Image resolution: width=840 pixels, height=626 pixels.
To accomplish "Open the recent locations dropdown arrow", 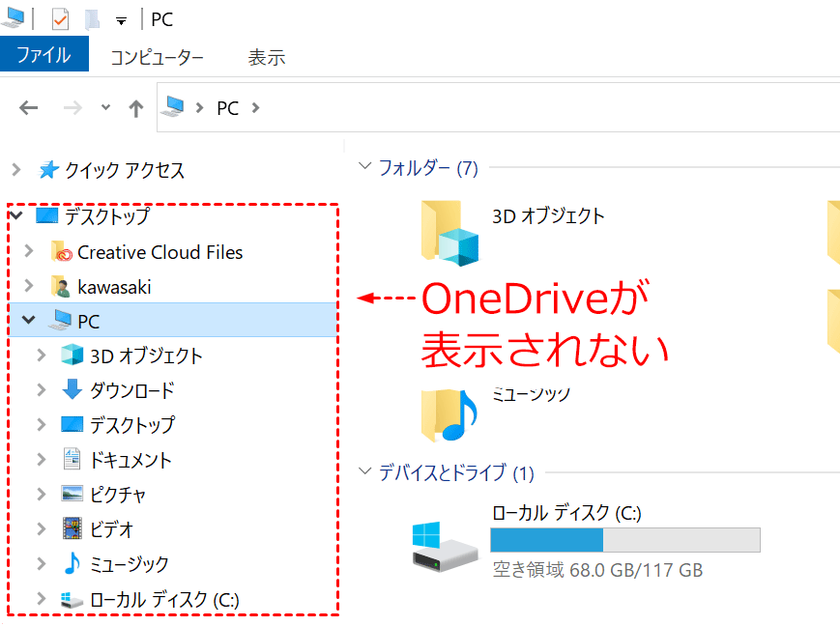I will pyautogui.click(x=105, y=107).
